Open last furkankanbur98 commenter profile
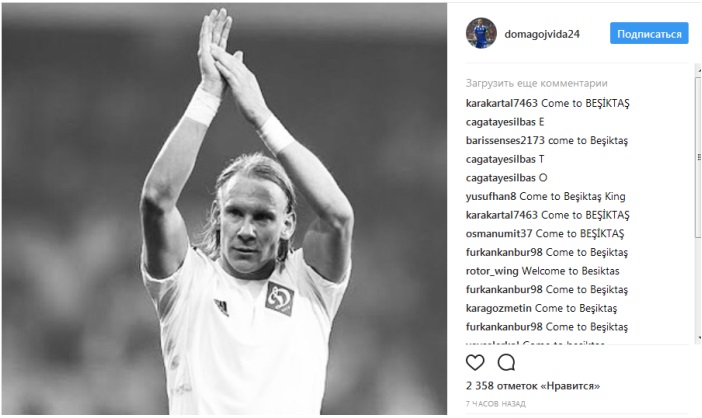The width and height of the screenshot is (702, 418). 504,327
